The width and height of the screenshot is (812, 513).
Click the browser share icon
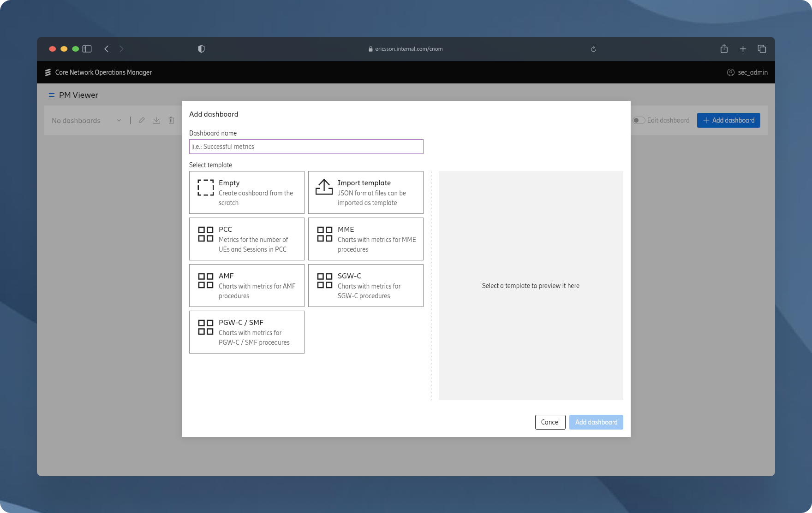(724, 49)
